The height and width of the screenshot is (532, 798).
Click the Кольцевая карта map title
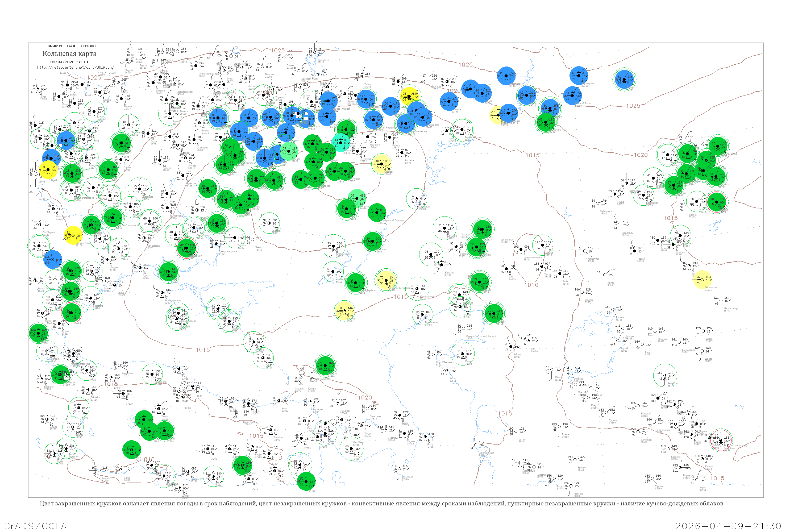[x=69, y=54]
